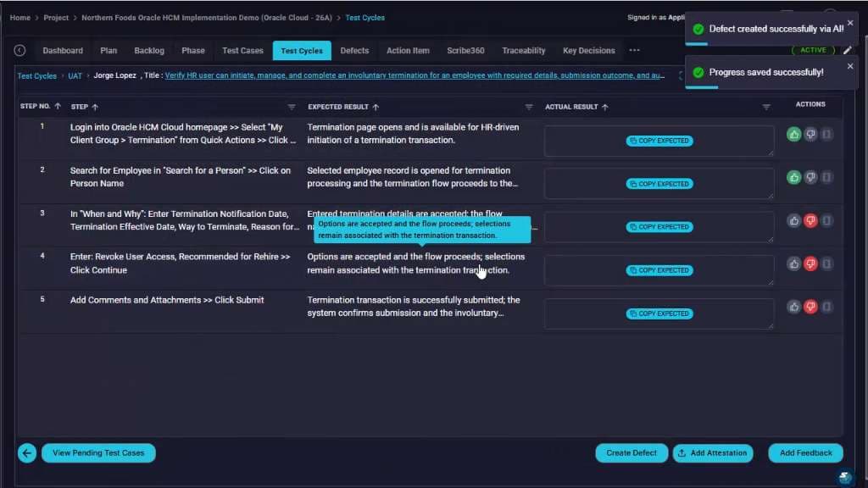Viewport: 868px width, 488px height.
Task: Click the third action icon on step 1 row
Action: point(826,135)
